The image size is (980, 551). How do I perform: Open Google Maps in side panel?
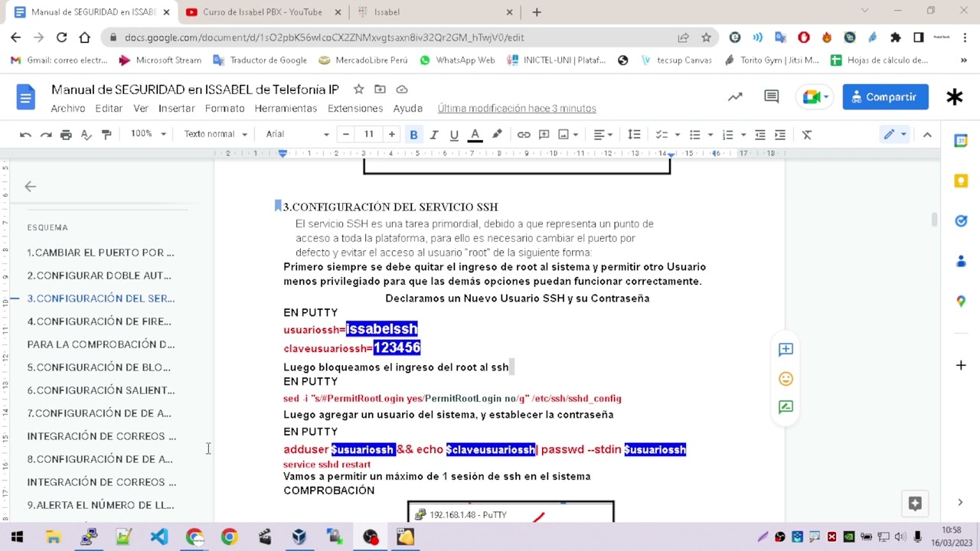(x=961, y=302)
